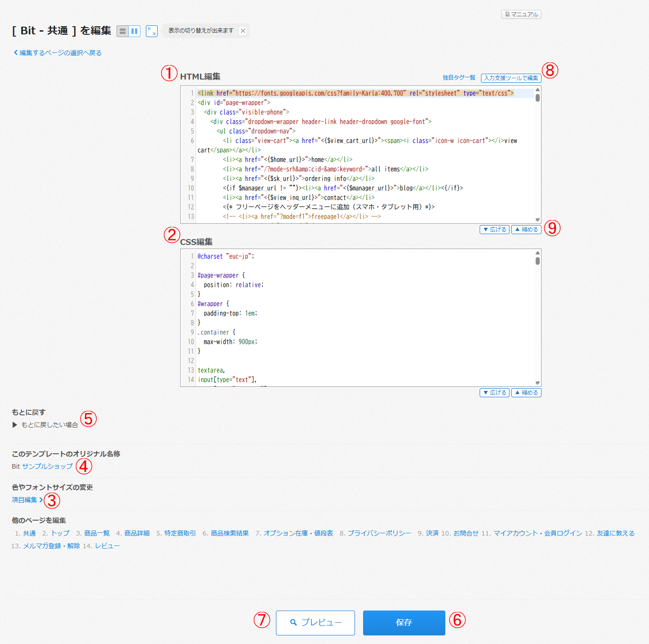Image resolution: width=649 pixels, height=644 pixels.
Task: Go back to page selection link
Action: click(58, 53)
